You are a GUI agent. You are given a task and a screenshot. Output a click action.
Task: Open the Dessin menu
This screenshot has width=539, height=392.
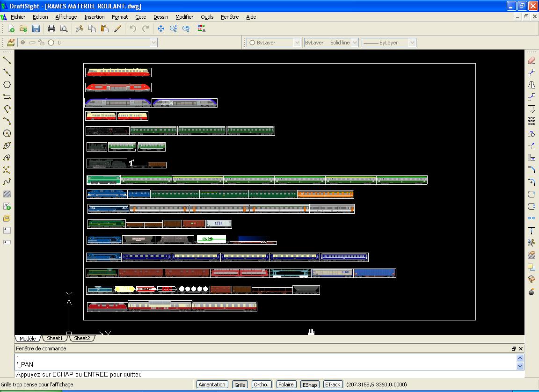[x=161, y=17]
